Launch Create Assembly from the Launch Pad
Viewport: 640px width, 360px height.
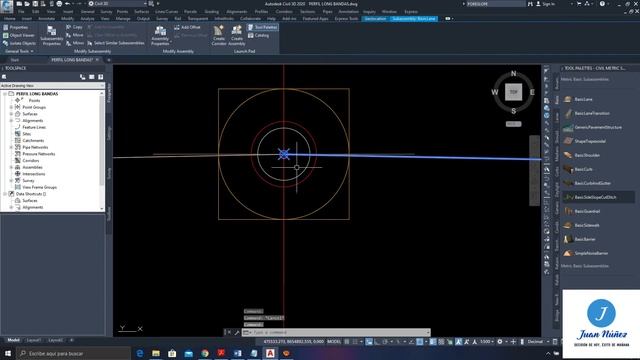(x=236, y=36)
